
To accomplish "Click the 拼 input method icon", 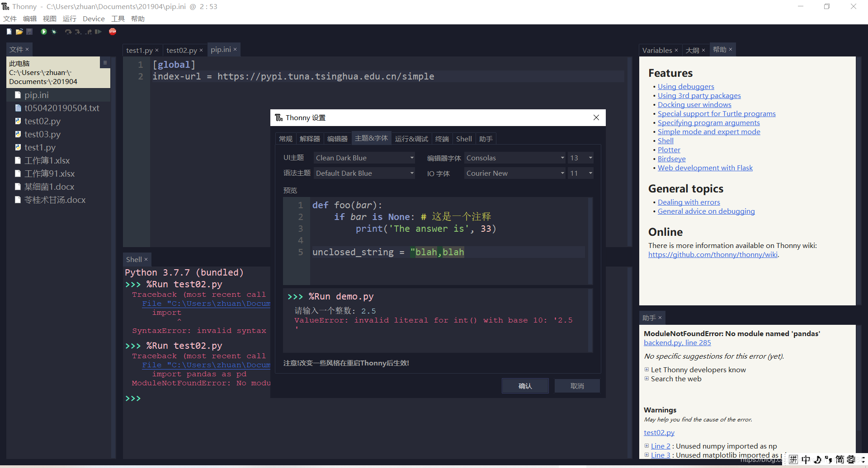I will (x=793, y=459).
